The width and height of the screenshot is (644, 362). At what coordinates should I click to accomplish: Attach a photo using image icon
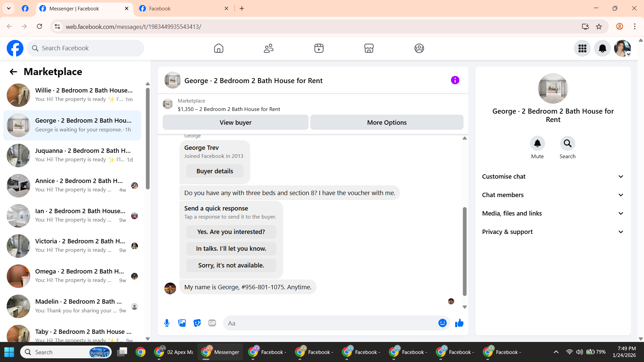182,323
